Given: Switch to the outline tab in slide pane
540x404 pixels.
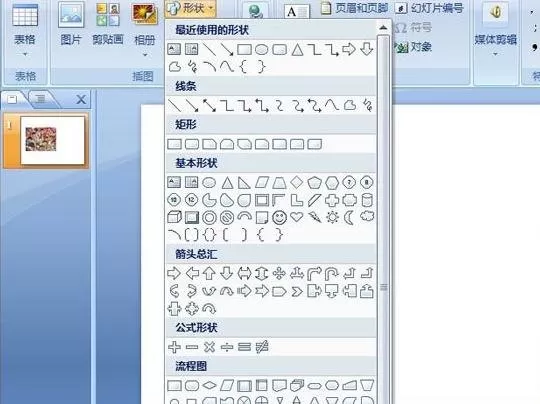Looking at the screenshot, I should pos(41,99).
